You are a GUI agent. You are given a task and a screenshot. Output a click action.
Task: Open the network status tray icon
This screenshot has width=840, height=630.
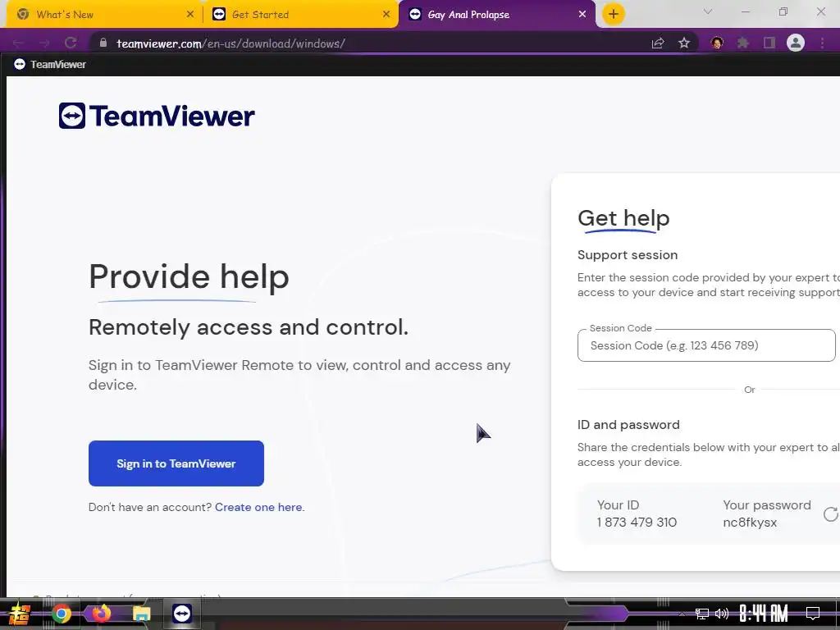click(x=702, y=614)
